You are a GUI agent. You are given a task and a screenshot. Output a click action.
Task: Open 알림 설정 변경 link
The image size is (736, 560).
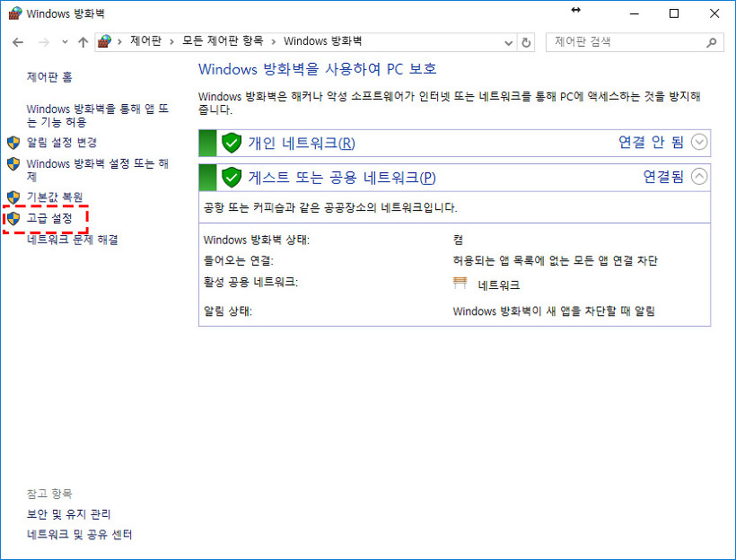pos(62,142)
